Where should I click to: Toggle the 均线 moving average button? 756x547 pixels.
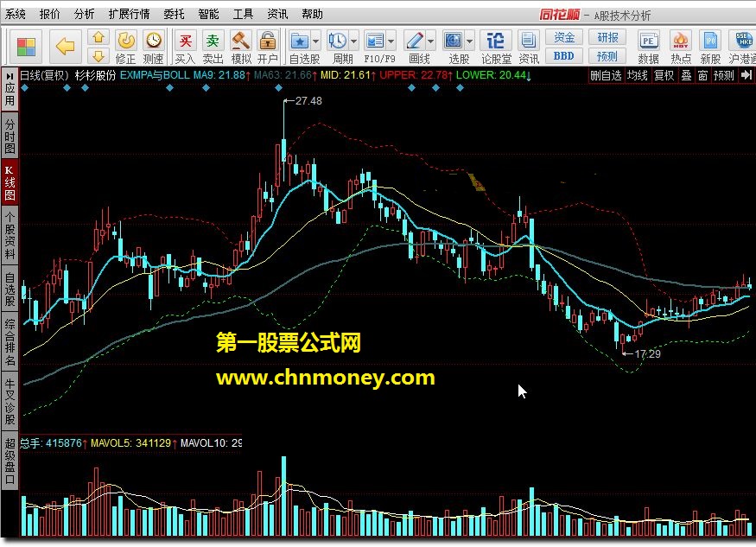[637, 75]
